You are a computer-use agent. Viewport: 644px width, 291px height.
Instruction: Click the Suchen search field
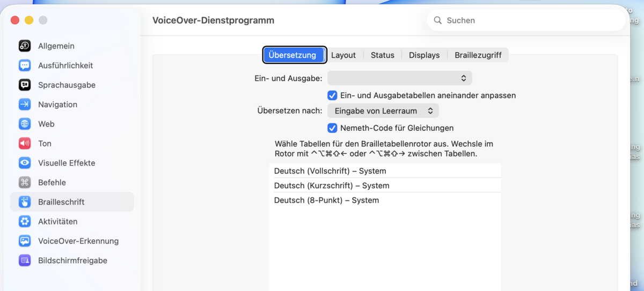coord(526,20)
